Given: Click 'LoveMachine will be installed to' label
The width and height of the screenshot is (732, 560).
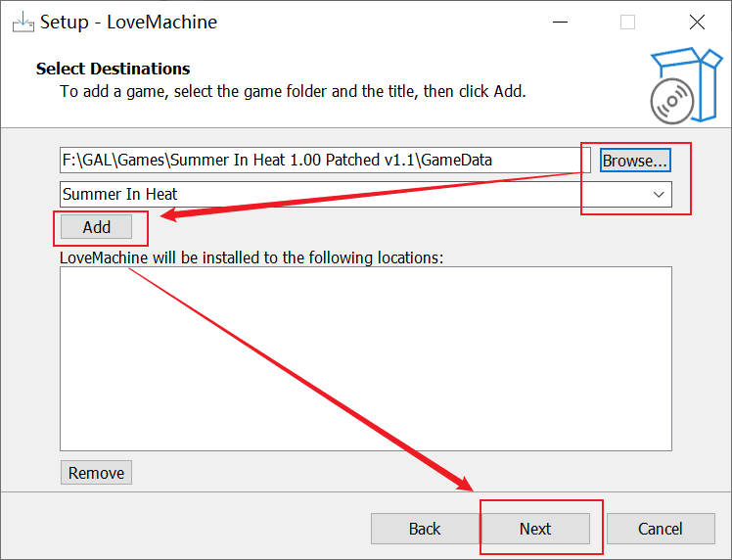Looking at the screenshot, I should [252, 257].
